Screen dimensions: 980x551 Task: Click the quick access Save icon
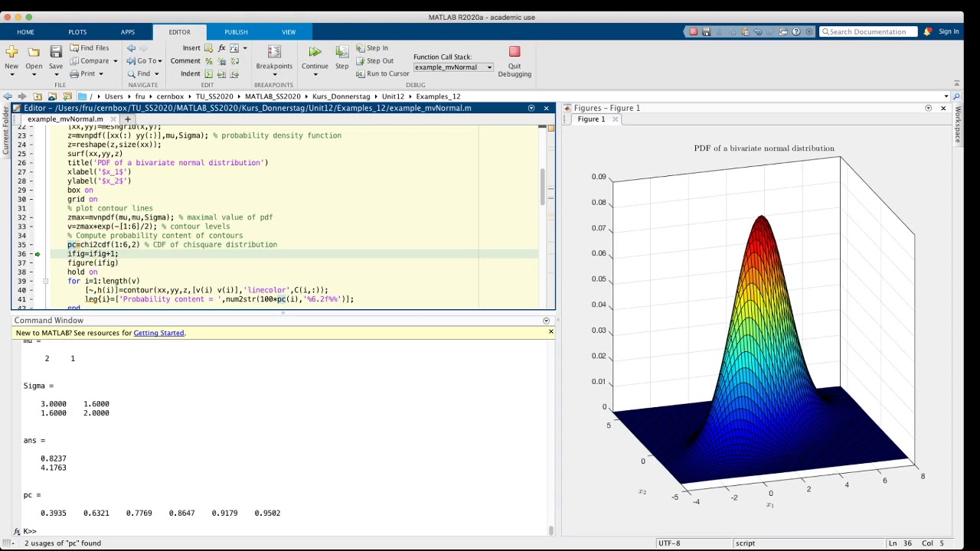706,31
